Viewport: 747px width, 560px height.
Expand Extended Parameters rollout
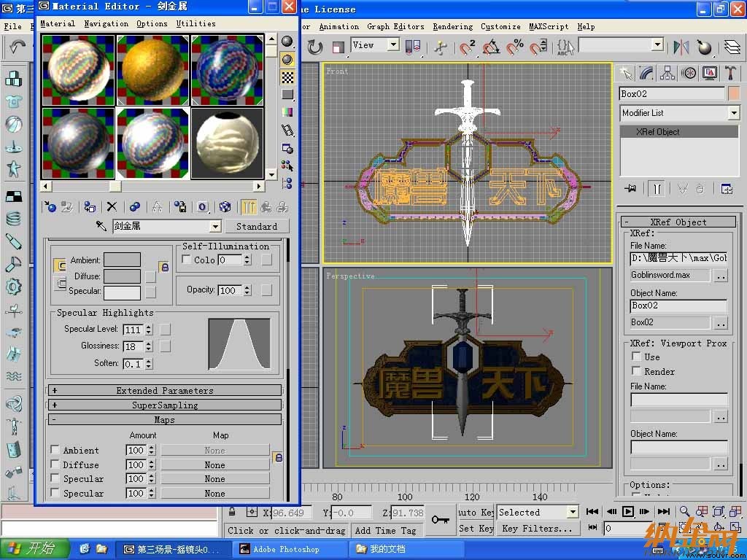pos(165,391)
